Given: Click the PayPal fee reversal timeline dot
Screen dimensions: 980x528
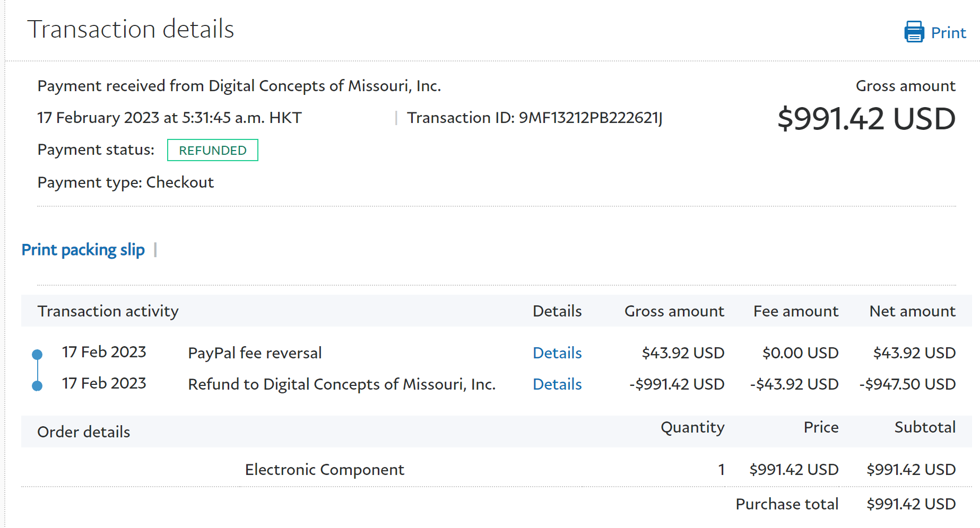Looking at the screenshot, I should pos(37,354).
